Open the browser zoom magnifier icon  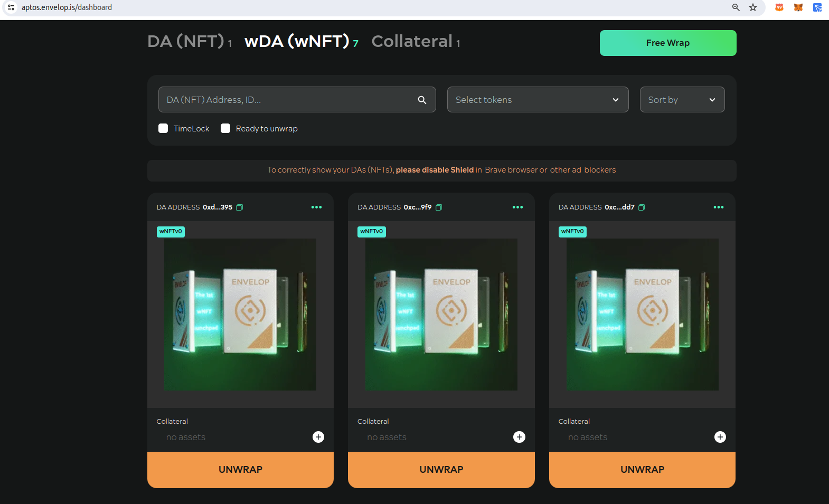[x=736, y=7]
